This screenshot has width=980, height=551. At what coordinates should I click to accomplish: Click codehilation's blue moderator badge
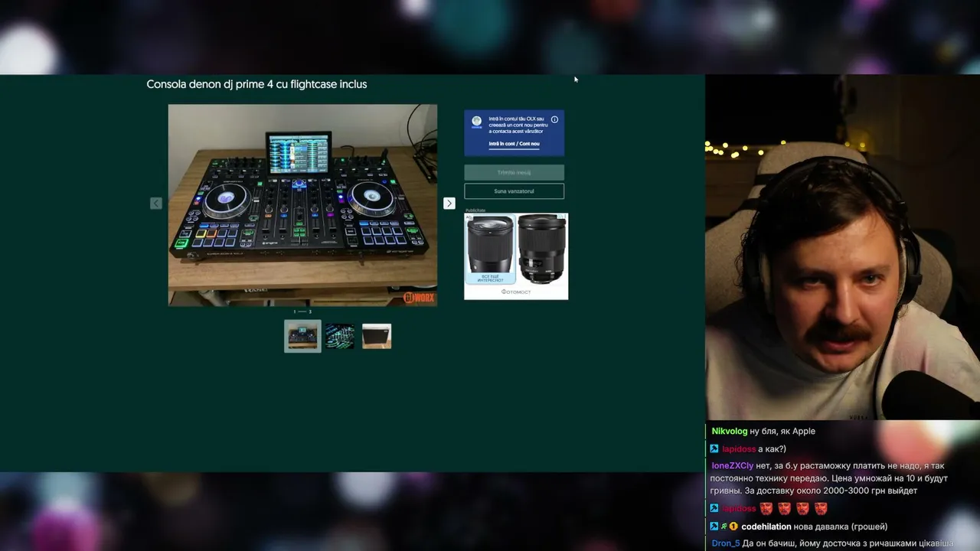(714, 527)
